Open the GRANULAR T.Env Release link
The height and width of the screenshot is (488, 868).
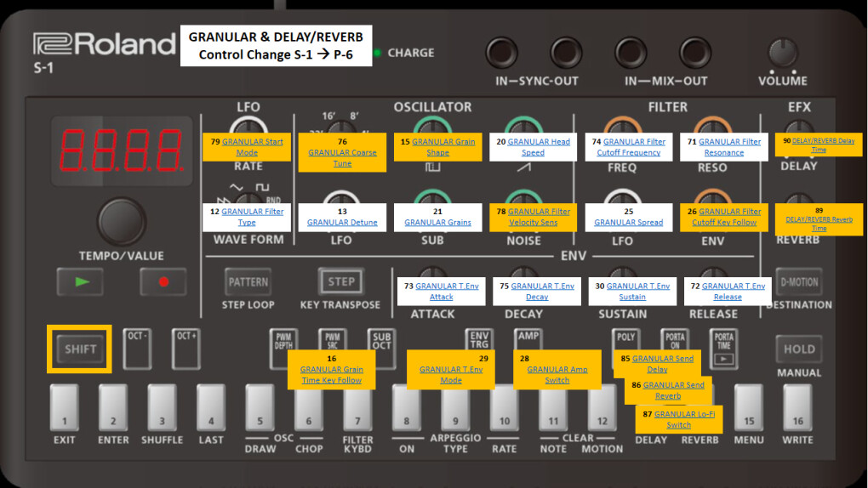(733, 292)
